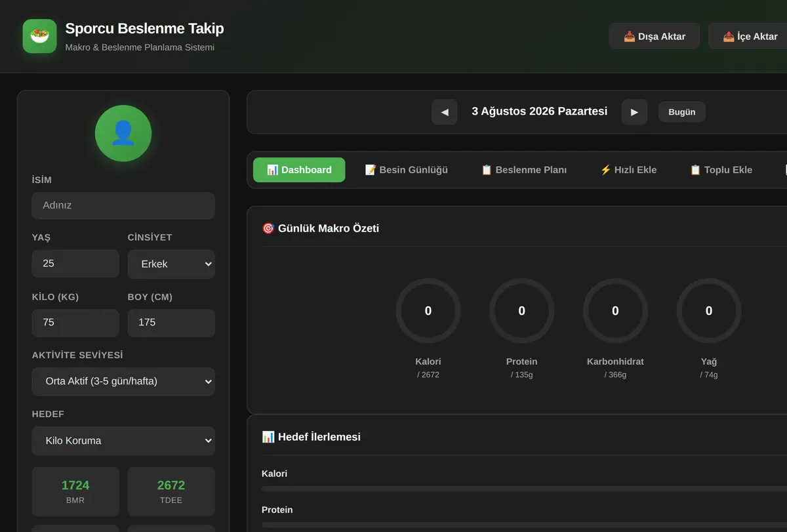Screen dimensions: 787x532
Task: Go to the previous day arrow
Action: tap(445, 112)
